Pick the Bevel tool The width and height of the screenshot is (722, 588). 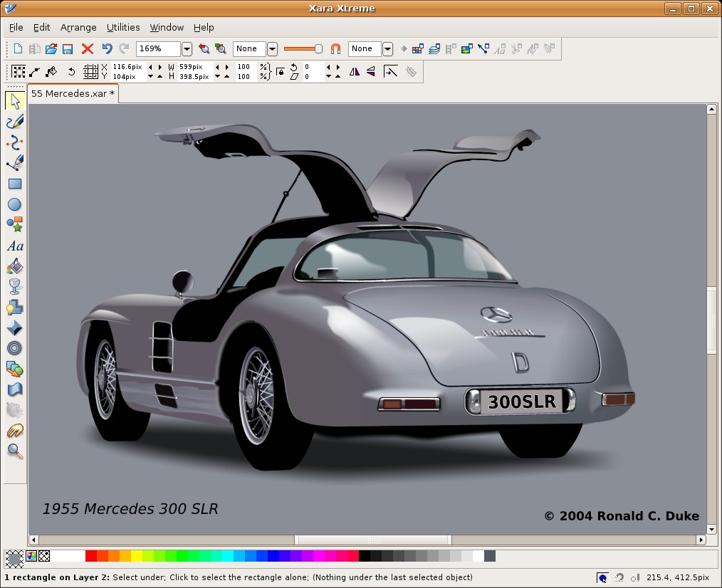point(15,328)
